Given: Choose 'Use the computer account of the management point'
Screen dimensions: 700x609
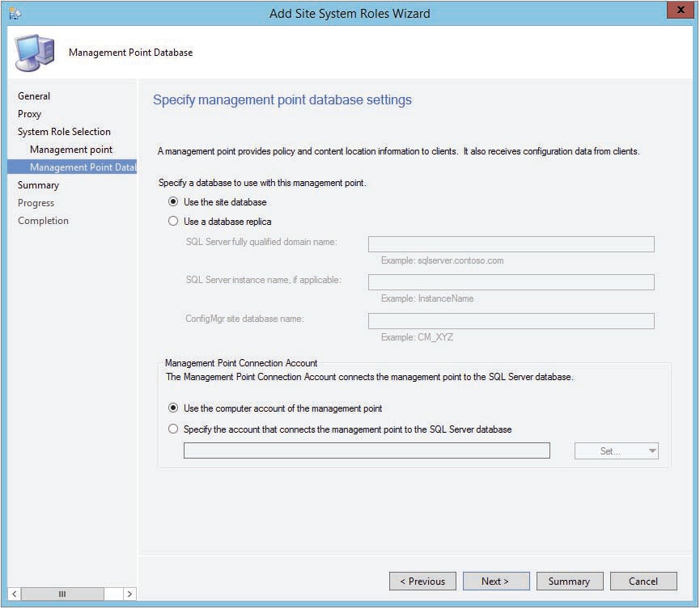Looking at the screenshot, I should click(x=172, y=408).
